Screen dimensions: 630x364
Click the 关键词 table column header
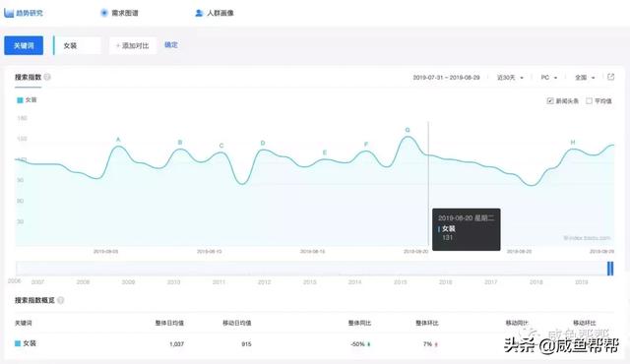24,323
